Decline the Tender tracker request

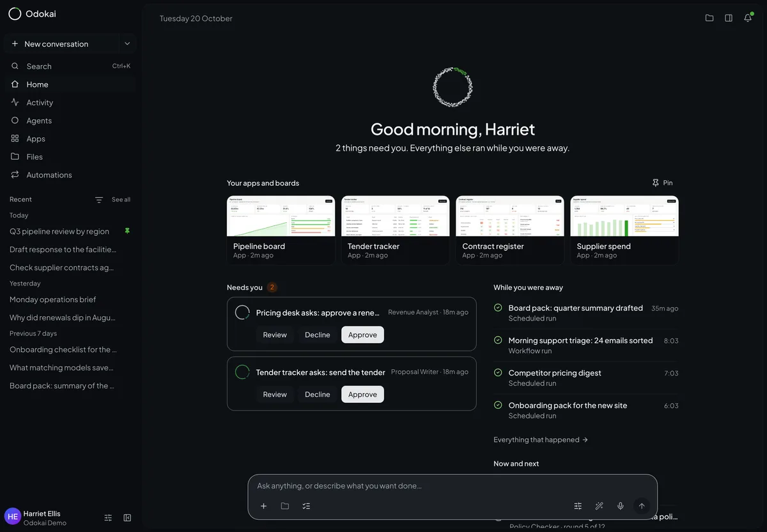tap(318, 395)
